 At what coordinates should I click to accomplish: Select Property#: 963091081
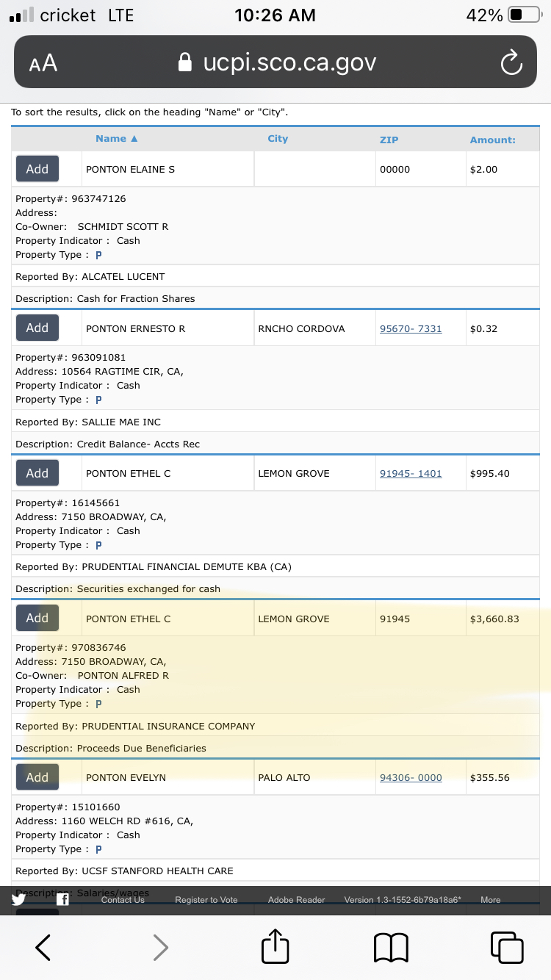(71, 358)
